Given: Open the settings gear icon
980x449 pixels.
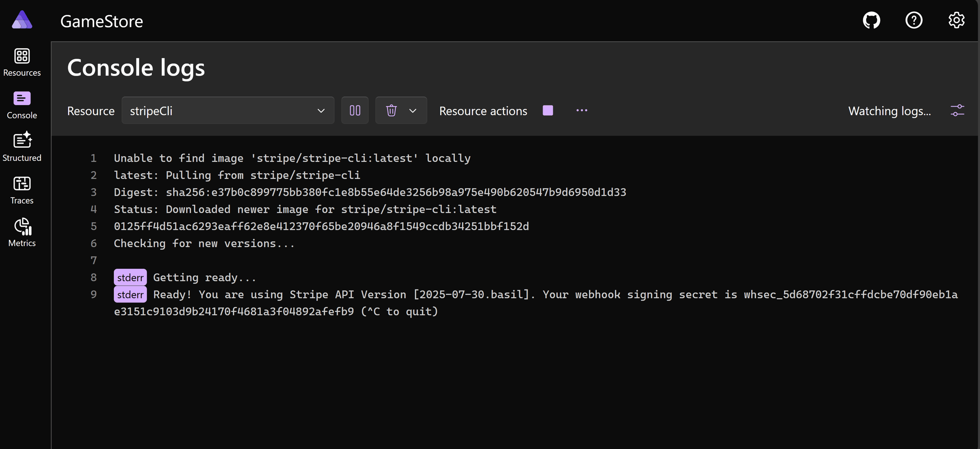Looking at the screenshot, I should click(x=956, y=20).
